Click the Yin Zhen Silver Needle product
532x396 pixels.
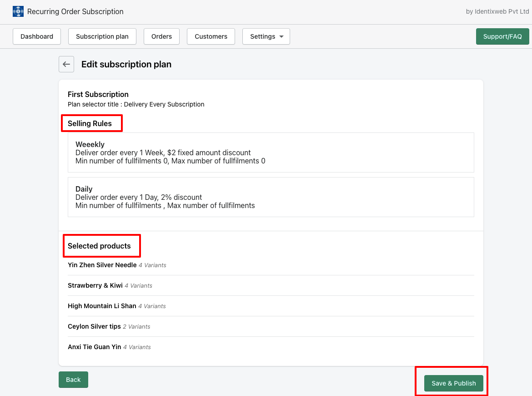102,265
